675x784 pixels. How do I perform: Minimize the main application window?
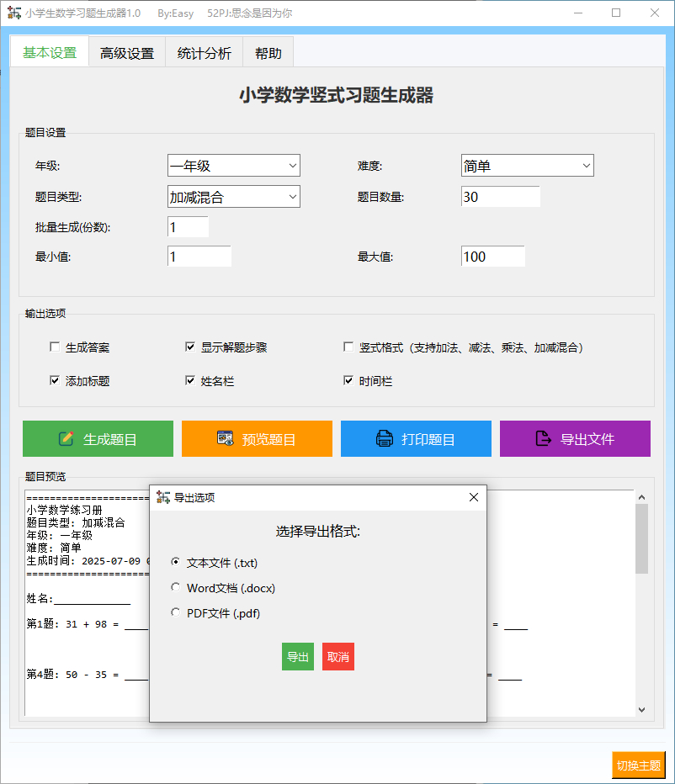578,13
